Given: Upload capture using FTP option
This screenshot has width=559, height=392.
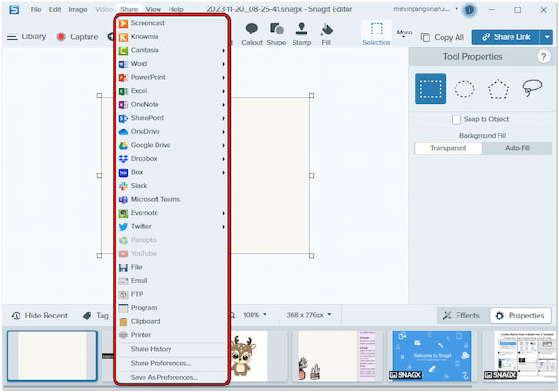Looking at the screenshot, I should [172, 294].
